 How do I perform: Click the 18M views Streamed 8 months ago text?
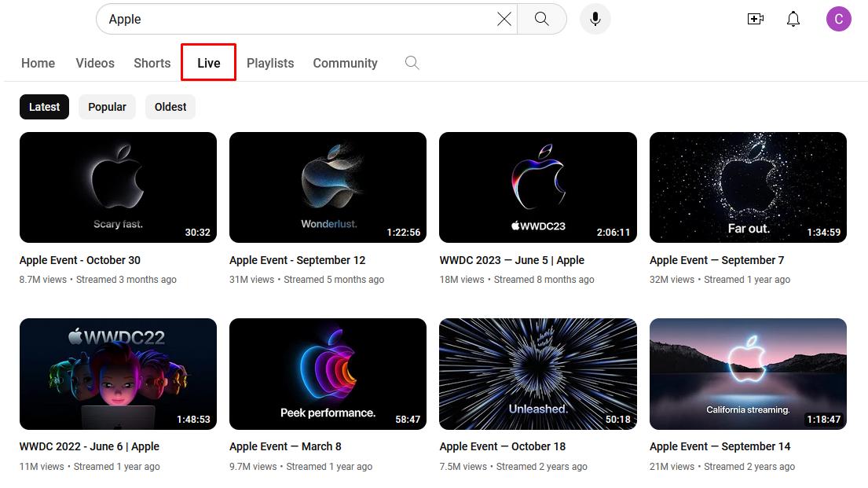point(517,280)
